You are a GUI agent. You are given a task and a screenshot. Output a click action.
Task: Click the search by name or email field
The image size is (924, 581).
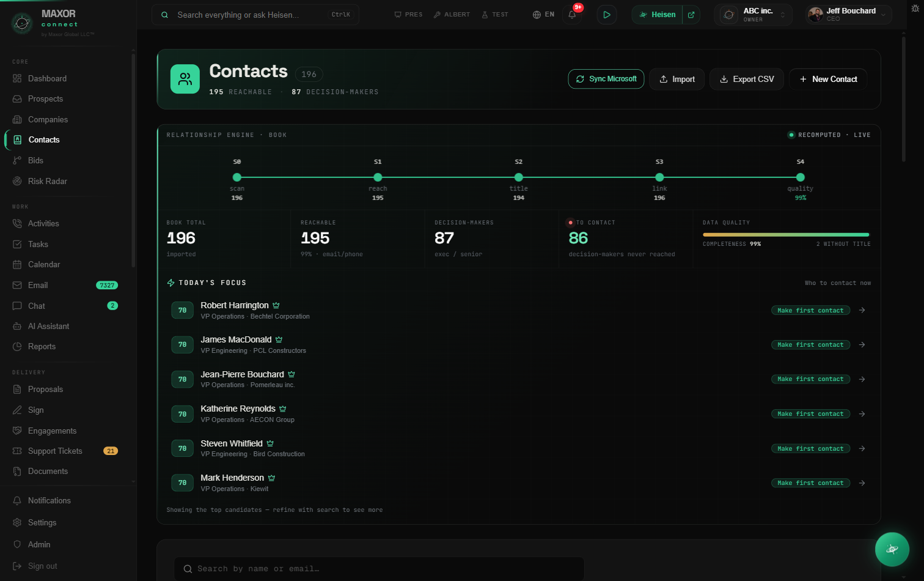(379, 569)
